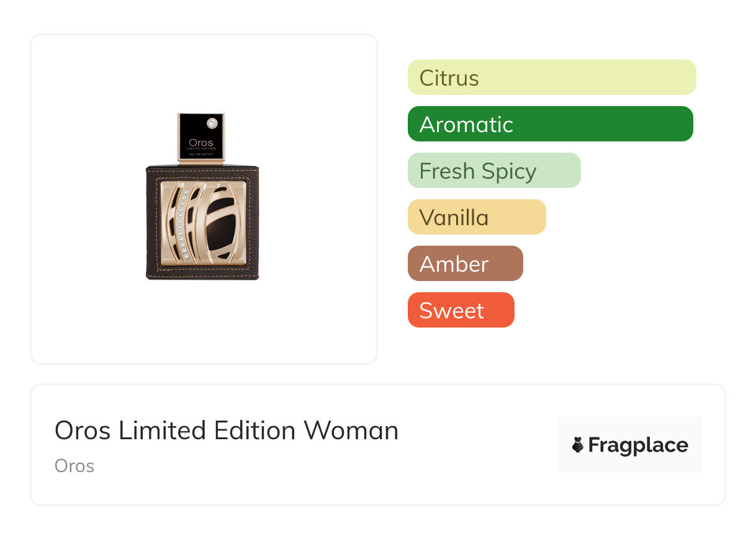Click the diamond strip on the bottle
The width and height of the screenshot is (756, 536).
182,228
